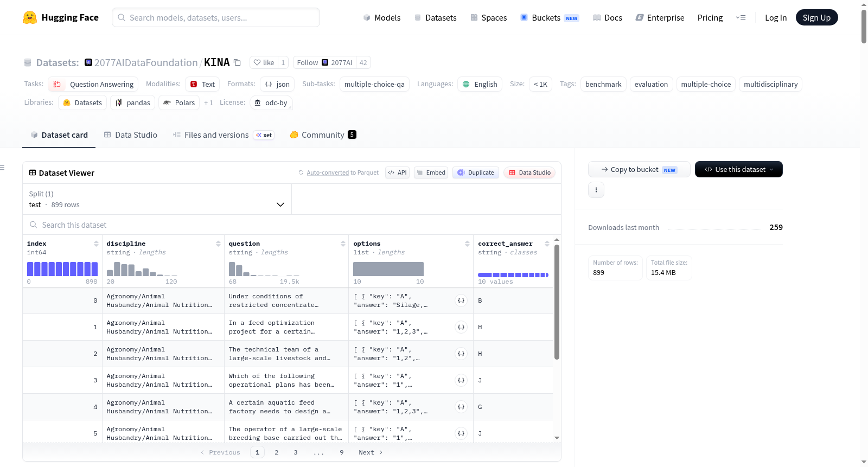Viewport: 868px width, 467px height.
Task: Open the Files and versions tab
Action: [x=224, y=135]
